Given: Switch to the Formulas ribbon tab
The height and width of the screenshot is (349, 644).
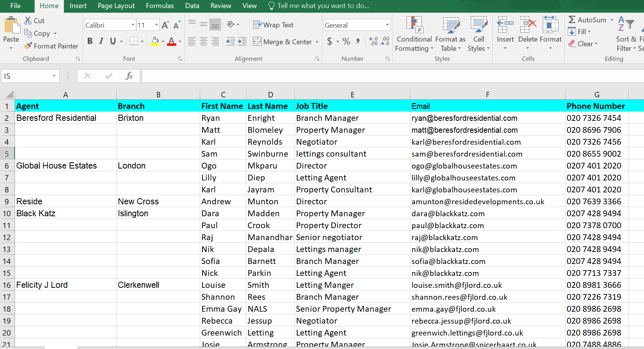Looking at the screenshot, I should pos(160,6).
